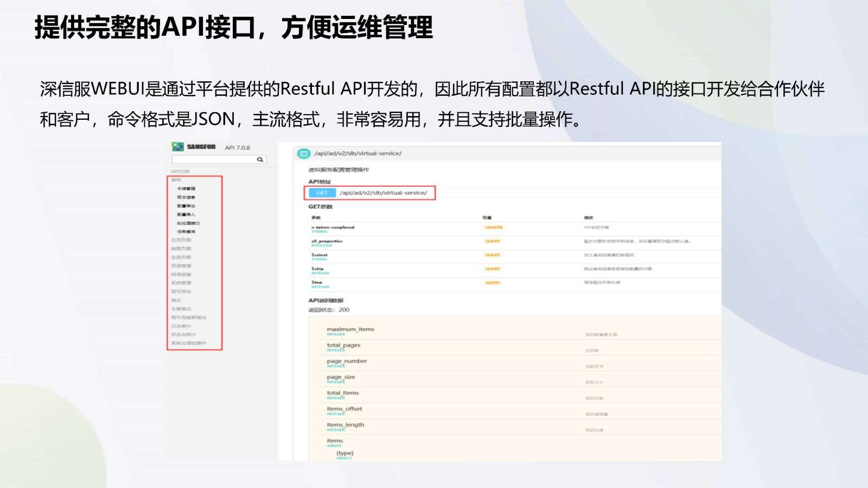Click the GET参数 section heading
The width and height of the screenshot is (868, 488).
point(320,207)
